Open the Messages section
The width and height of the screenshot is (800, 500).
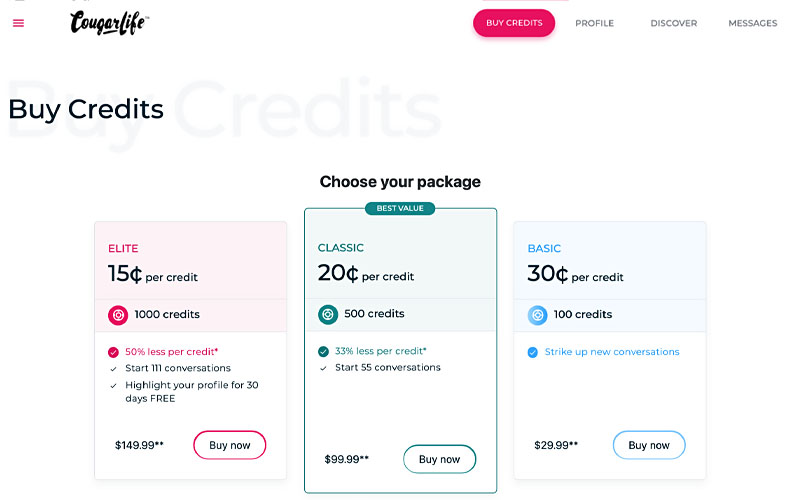[752, 23]
